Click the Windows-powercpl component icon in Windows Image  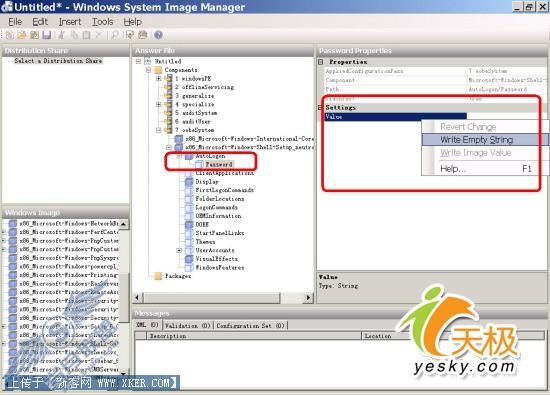pos(13,266)
